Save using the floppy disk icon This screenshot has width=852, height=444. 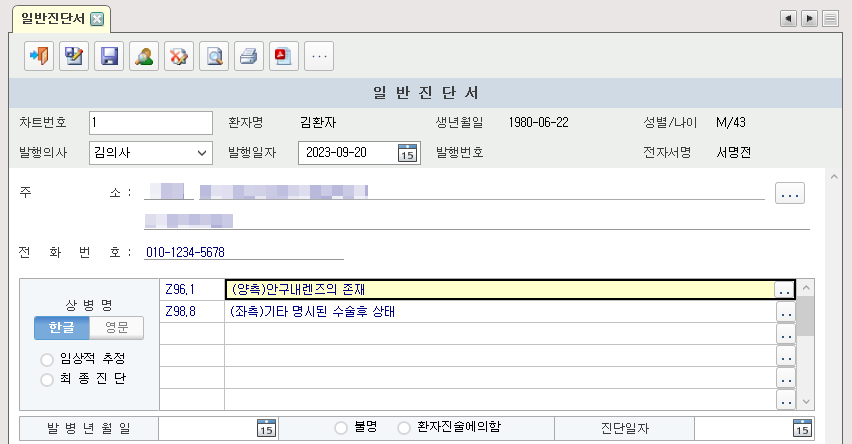pos(109,57)
